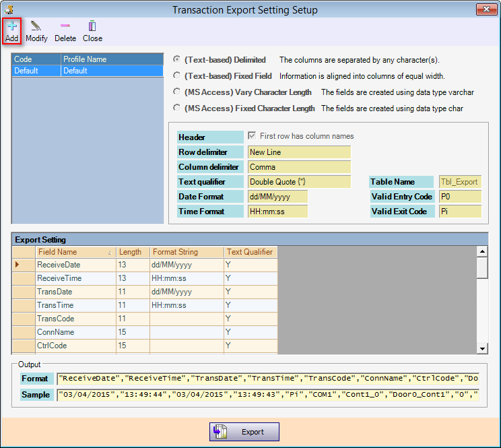
Task: Click the Row delimiter field
Action: 299,152
